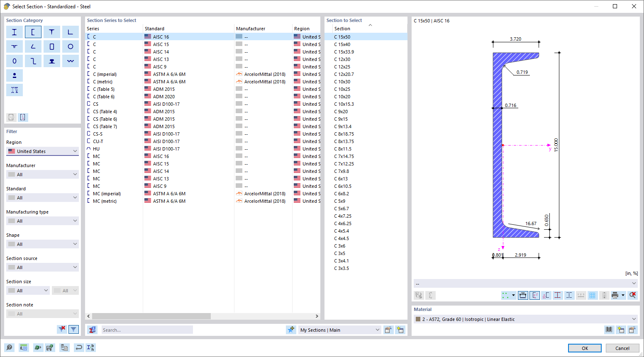Click the OK button
The height and width of the screenshot is (357, 644).
(x=585, y=348)
